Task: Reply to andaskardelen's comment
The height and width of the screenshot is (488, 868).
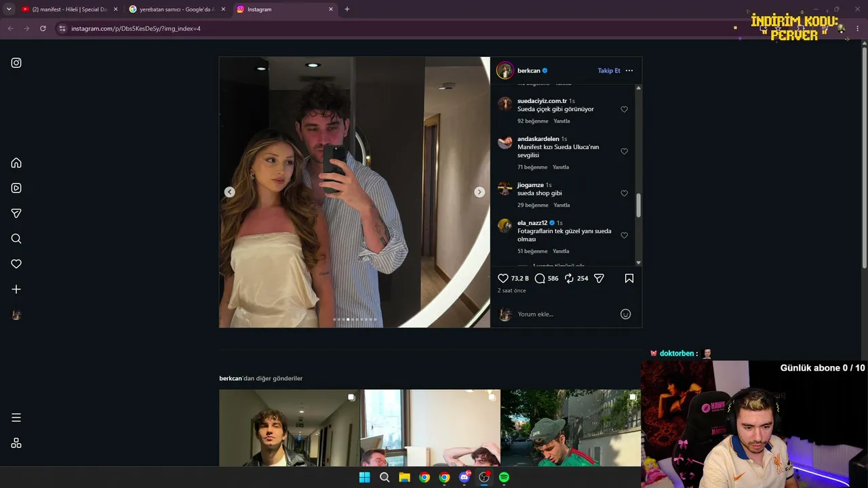Action: pos(561,167)
